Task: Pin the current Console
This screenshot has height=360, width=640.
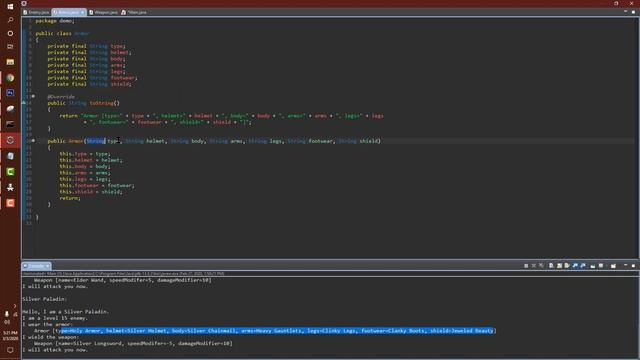Action: 593,266
